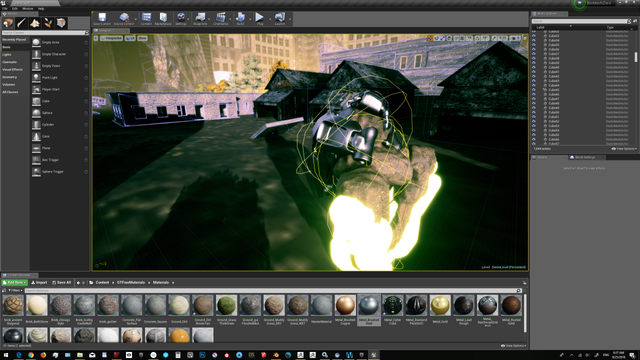The width and height of the screenshot is (640, 360).
Task: Click the Import button in content browser
Action: tap(39, 282)
